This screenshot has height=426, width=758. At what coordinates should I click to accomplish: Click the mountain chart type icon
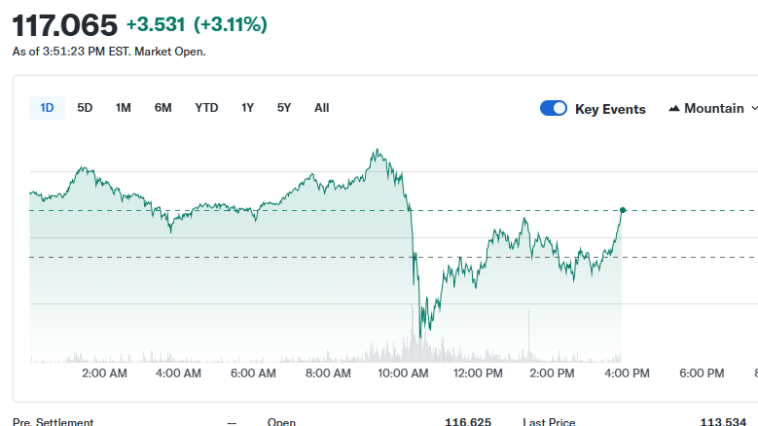click(674, 108)
